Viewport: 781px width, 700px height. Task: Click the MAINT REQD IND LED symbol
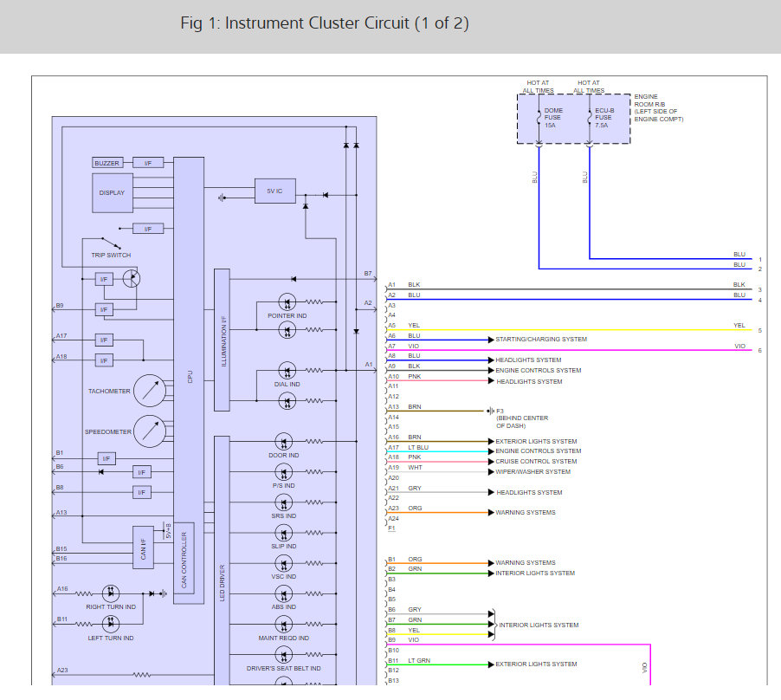click(x=284, y=625)
